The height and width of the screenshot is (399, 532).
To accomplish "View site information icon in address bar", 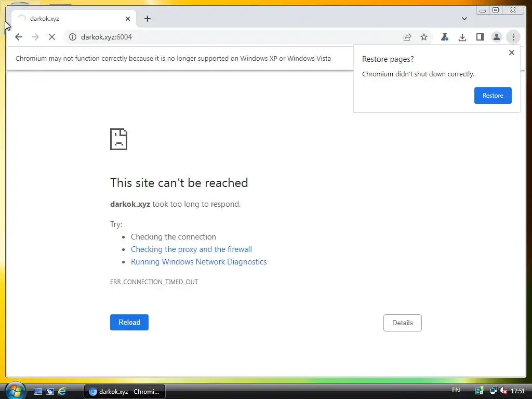I will [x=73, y=37].
